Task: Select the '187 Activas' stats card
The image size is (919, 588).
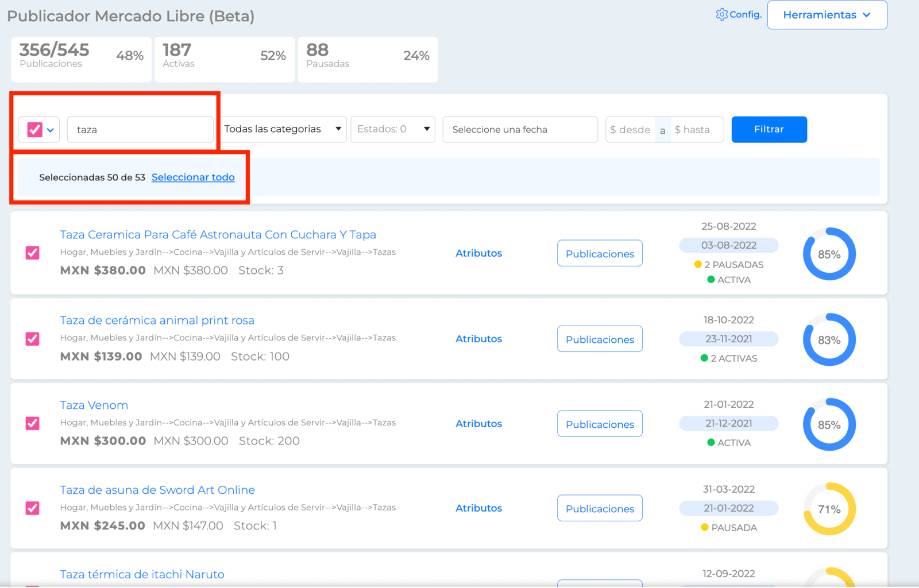Action: [225, 60]
